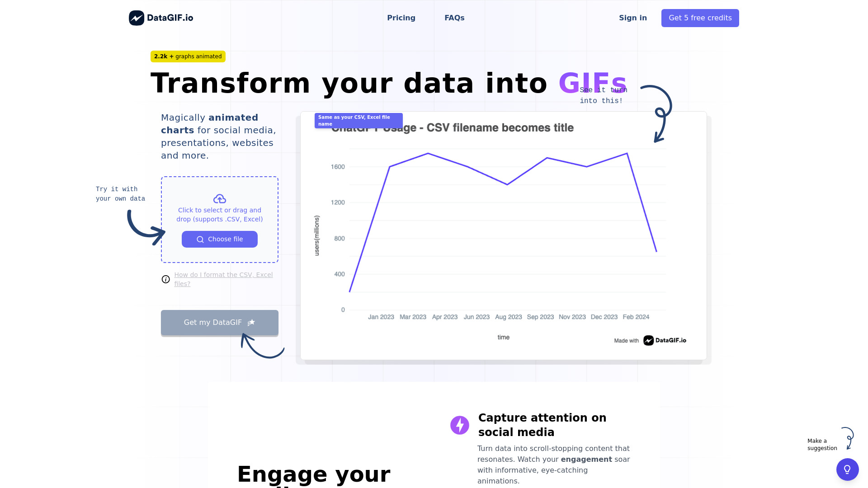Click the lightning bolt icon near Capture attention
This screenshot has height=488, width=868.
point(460,425)
